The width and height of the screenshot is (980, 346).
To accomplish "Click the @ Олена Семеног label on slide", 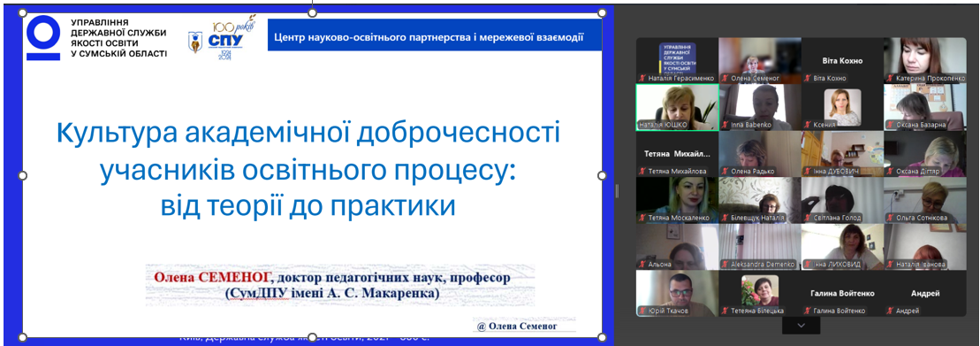I will click(524, 326).
